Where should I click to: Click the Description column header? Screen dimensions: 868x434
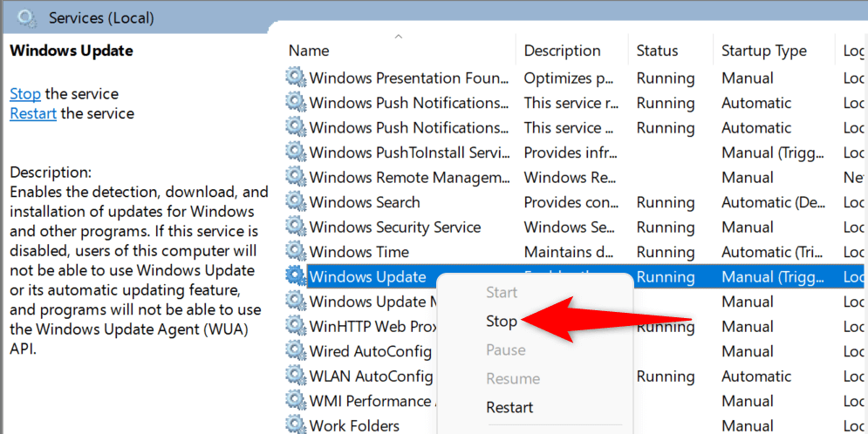tap(562, 51)
